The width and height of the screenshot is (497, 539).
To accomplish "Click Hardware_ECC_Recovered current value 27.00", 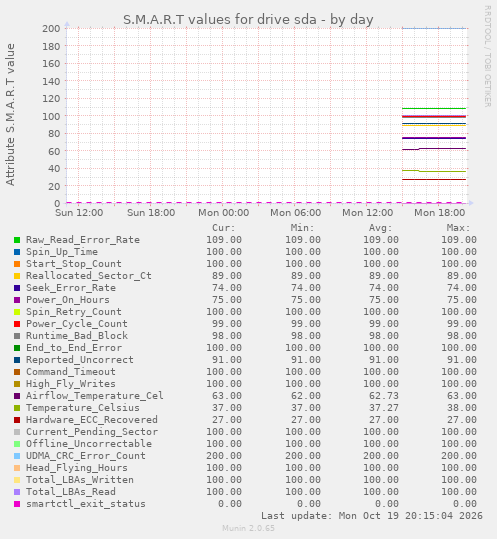I will click(x=227, y=420).
